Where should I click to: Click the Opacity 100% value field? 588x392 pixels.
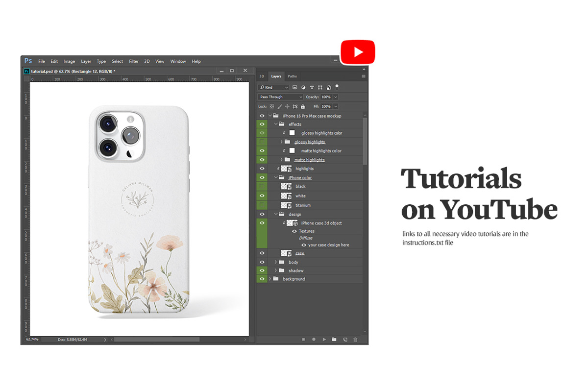pyautogui.click(x=326, y=97)
